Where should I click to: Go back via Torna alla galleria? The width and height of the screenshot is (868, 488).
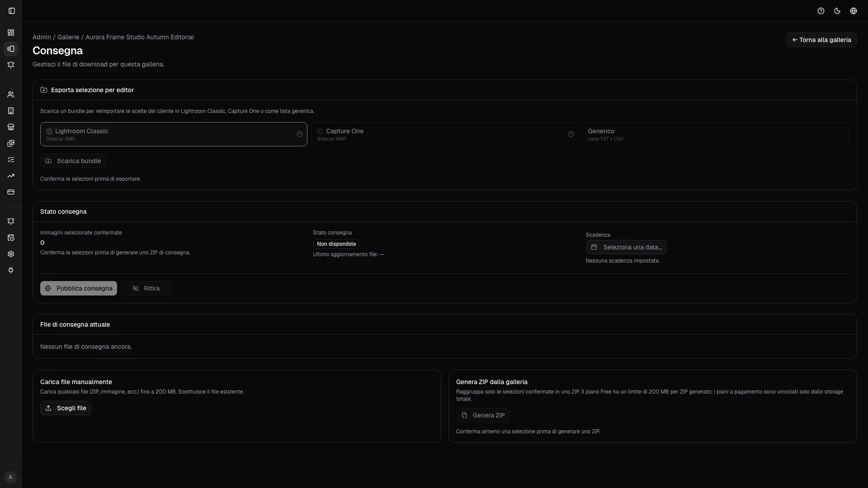coord(821,40)
